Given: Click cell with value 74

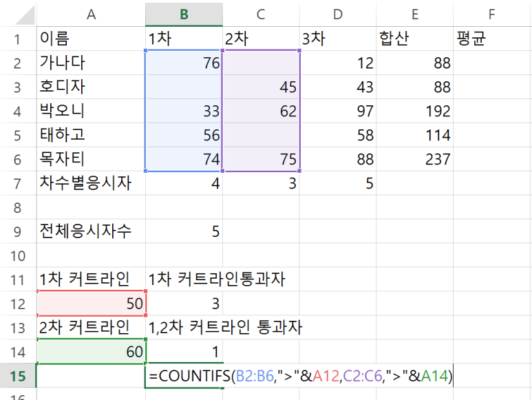Looking at the screenshot, I should (x=184, y=160).
